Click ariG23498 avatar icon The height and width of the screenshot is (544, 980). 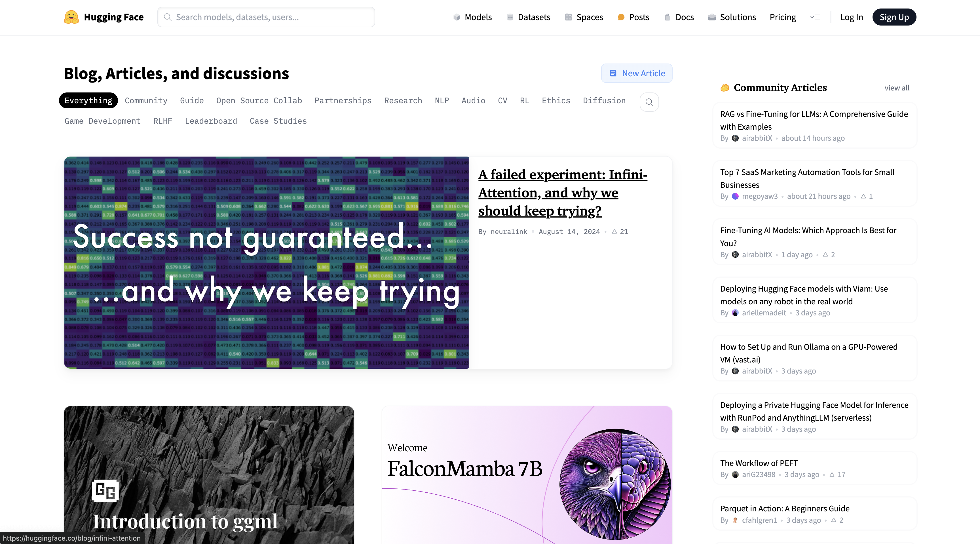pos(735,475)
